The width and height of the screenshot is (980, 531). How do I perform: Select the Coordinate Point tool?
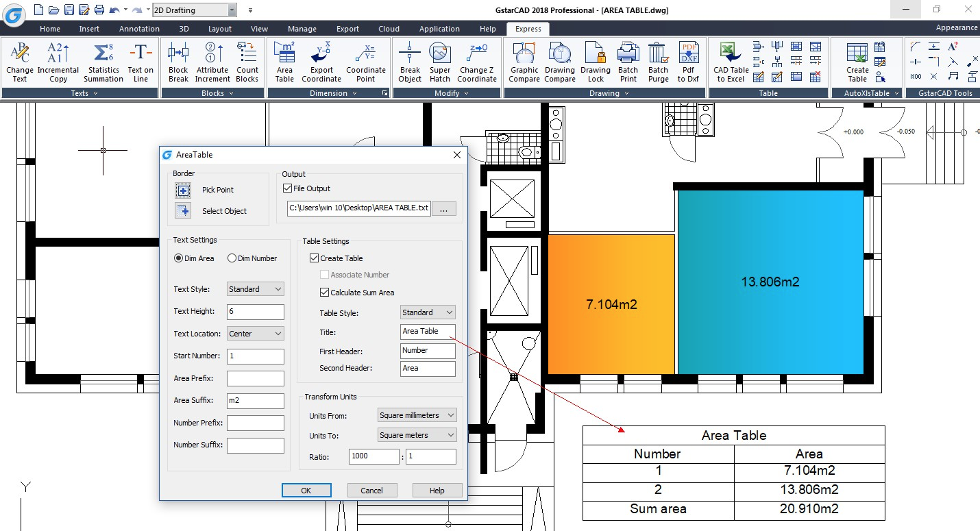(x=366, y=62)
